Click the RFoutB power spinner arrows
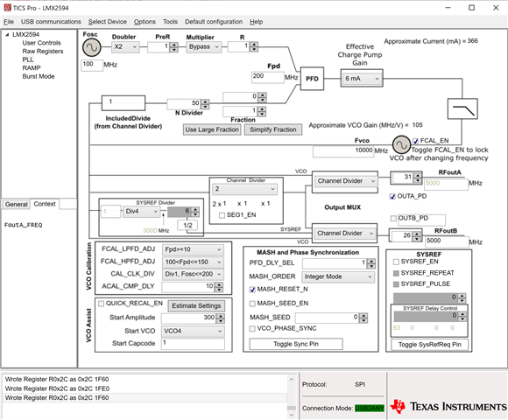 417,236
